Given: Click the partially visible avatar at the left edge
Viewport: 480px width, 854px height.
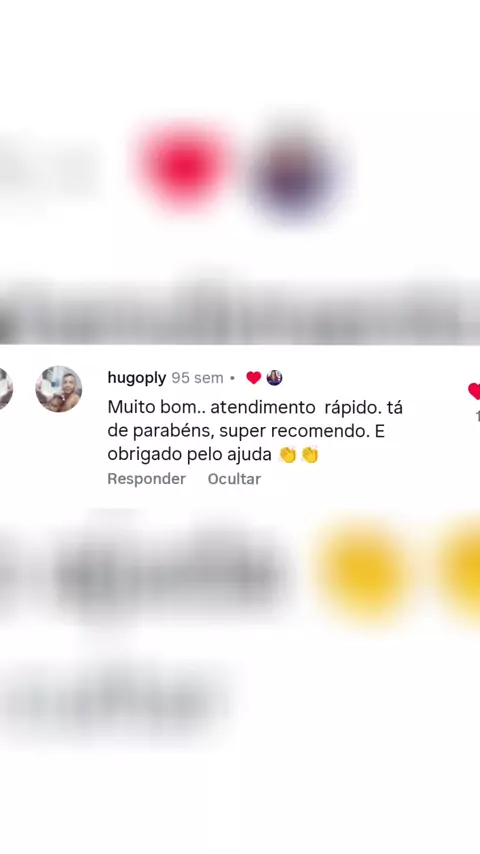Looking at the screenshot, I should click(5, 389).
